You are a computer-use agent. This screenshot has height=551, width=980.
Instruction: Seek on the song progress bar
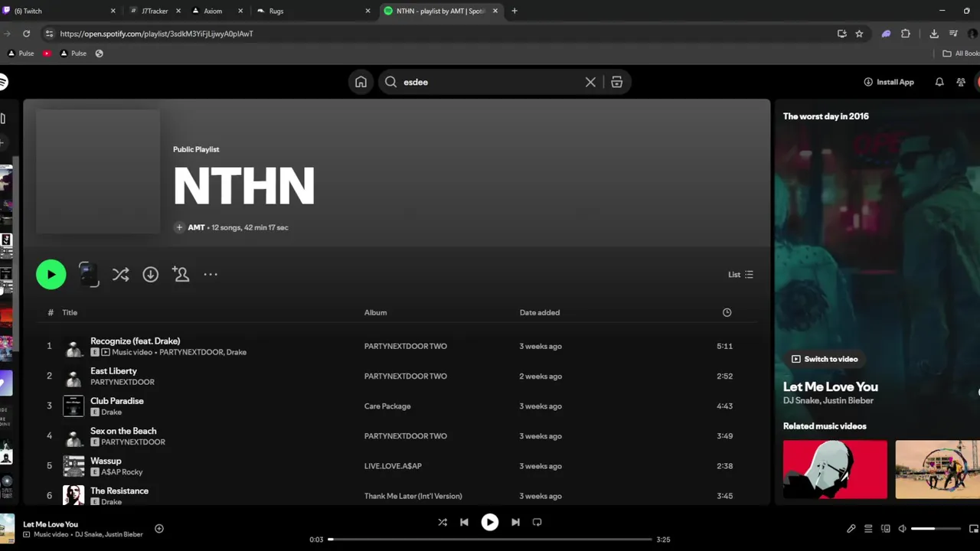point(491,540)
